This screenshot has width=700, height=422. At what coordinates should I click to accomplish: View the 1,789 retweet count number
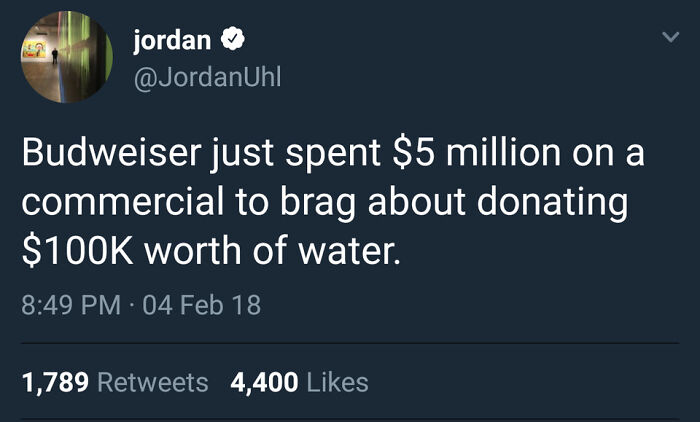point(56,382)
